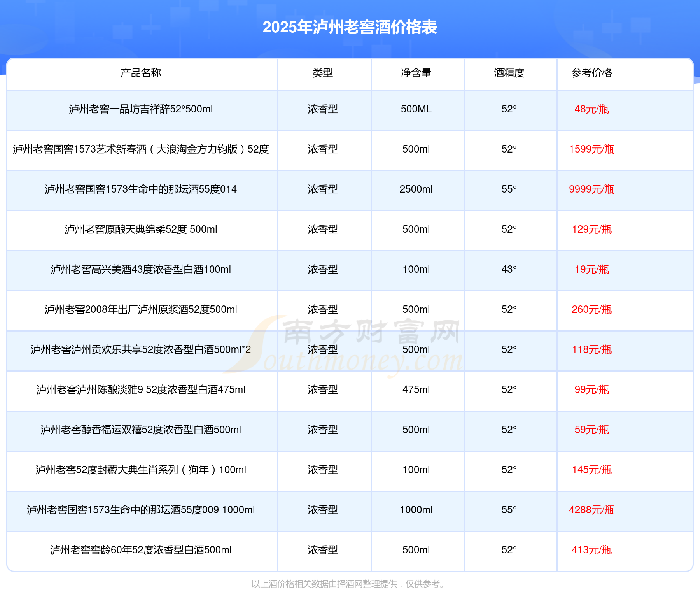Click 100ml in the 高兴美酒 row
The height and width of the screenshot is (607, 700).
click(416, 269)
